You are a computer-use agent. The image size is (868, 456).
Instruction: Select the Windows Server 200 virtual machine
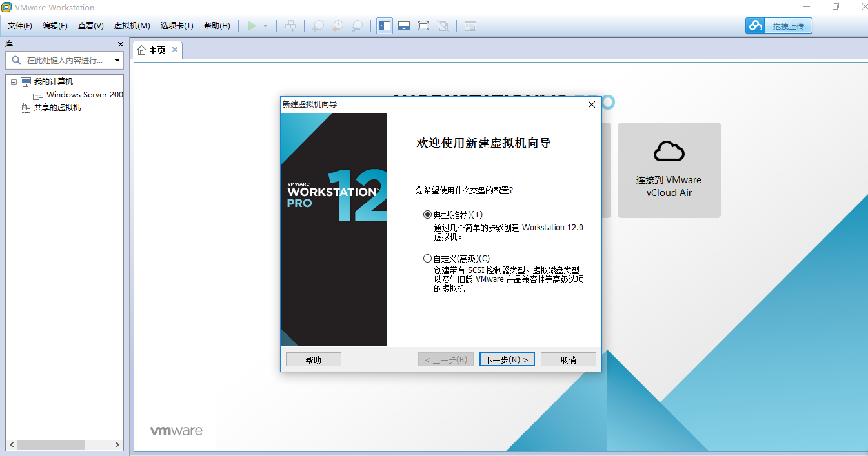coord(85,95)
